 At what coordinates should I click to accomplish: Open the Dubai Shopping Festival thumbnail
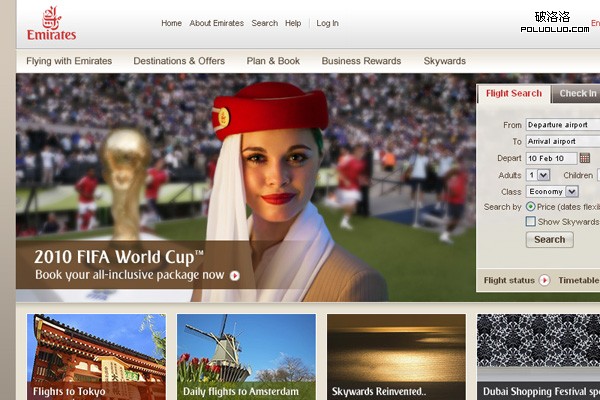[x=538, y=357]
